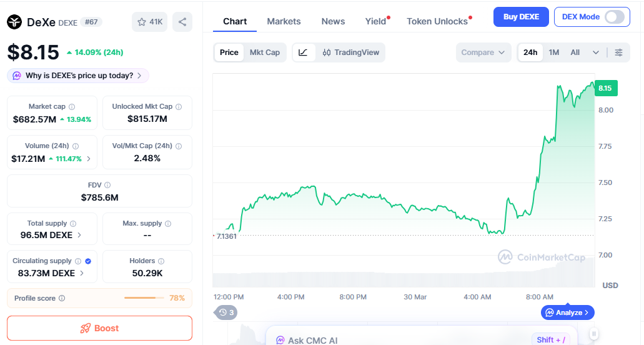
Task: Open chart settings sliders icon
Action: coord(618,52)
